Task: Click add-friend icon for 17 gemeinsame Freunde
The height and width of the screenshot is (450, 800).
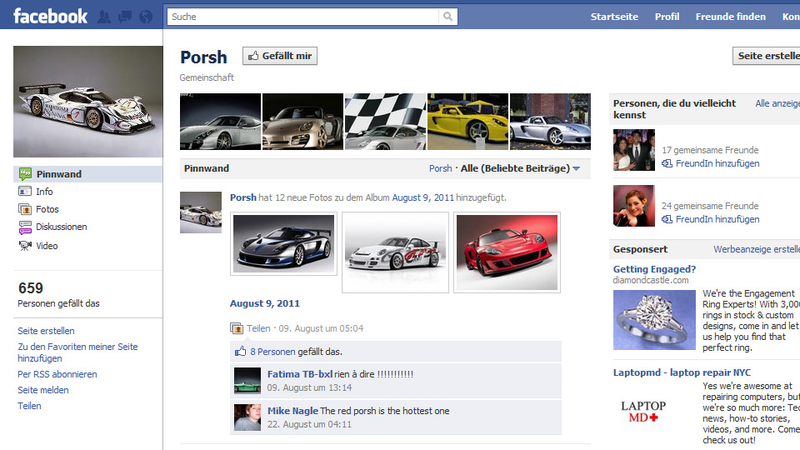Action: click(667, 164)
